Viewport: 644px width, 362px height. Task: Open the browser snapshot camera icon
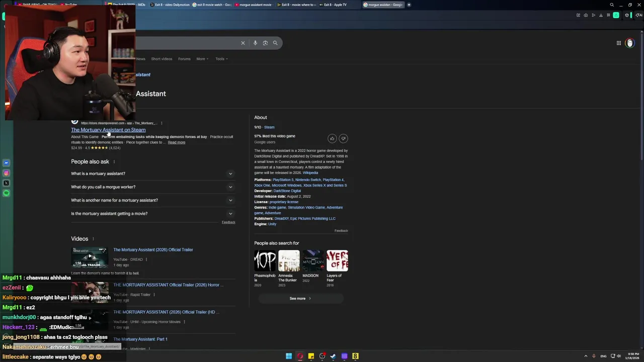tap(586, 15)
